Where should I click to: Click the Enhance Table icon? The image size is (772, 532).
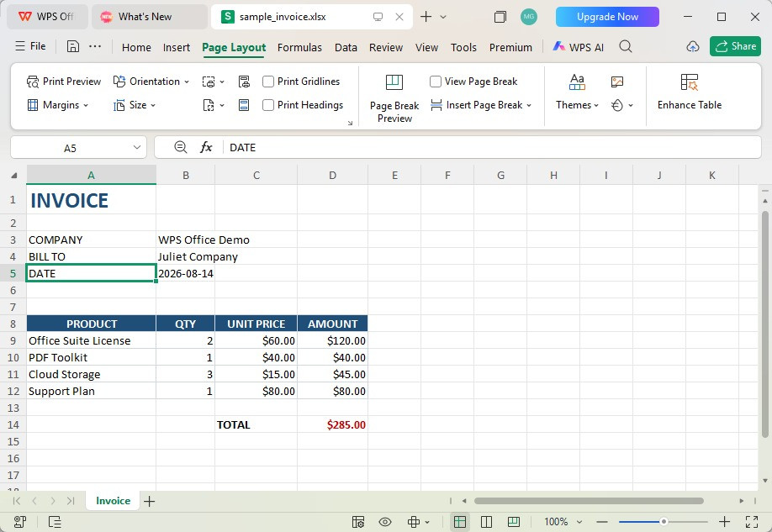coord(689,82)
